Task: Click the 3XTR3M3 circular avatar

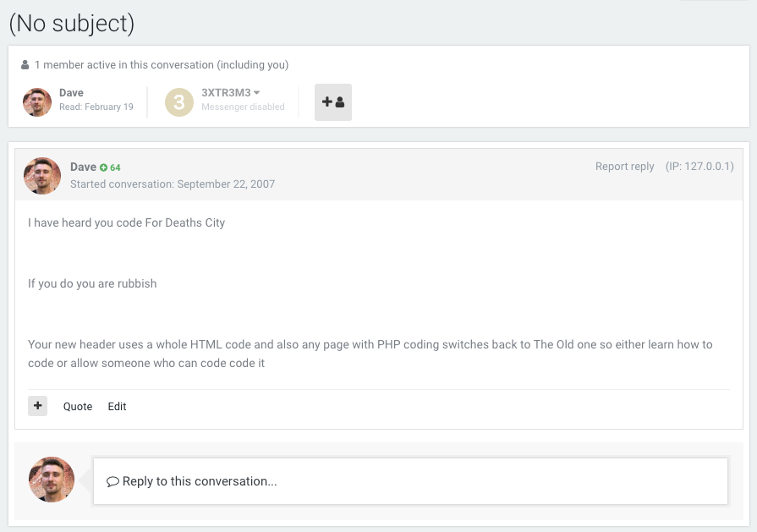Action: coord(179,102)
